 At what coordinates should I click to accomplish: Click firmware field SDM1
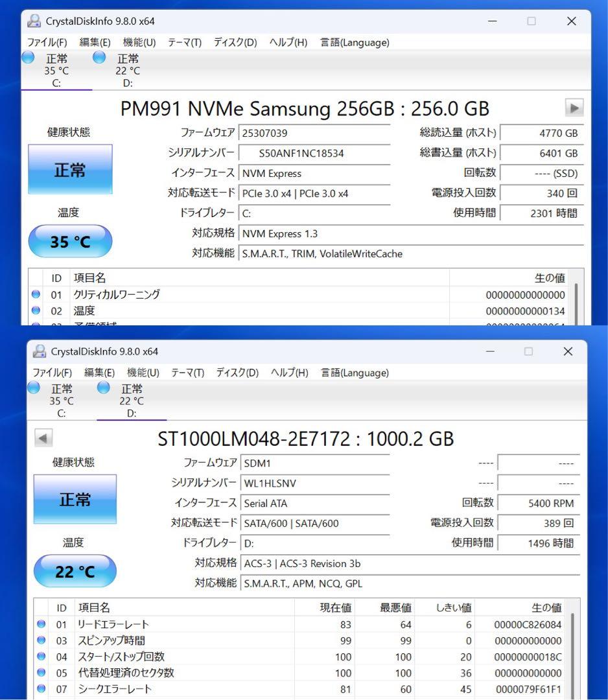click(315, 463)
